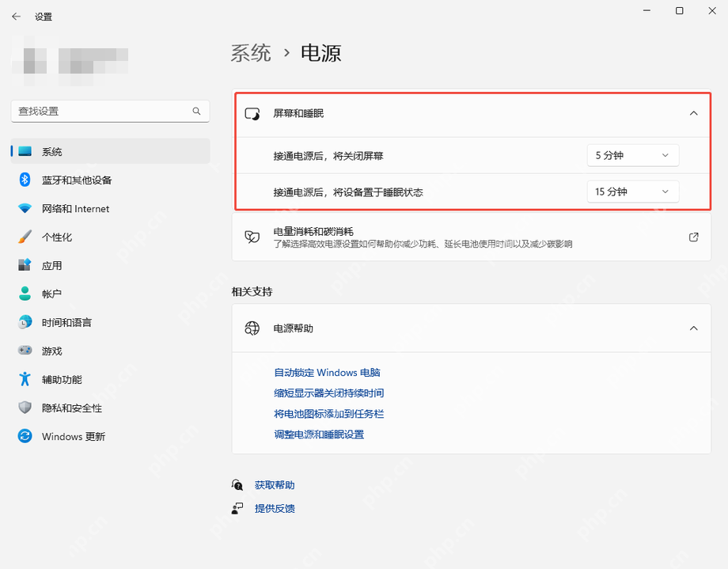728x569 pixels.
Task: Click the Wi-Fi network icon in sidebar
Action: (25, 209)
